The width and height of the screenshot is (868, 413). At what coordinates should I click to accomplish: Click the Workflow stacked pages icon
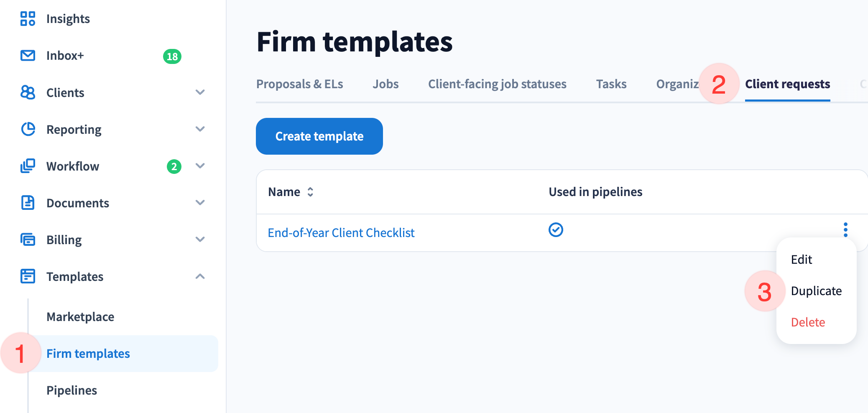28,166
